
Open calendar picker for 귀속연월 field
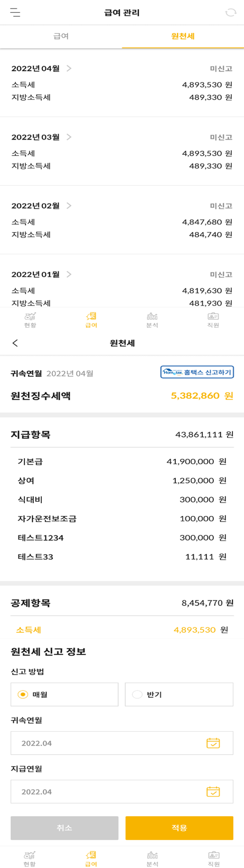213,743
